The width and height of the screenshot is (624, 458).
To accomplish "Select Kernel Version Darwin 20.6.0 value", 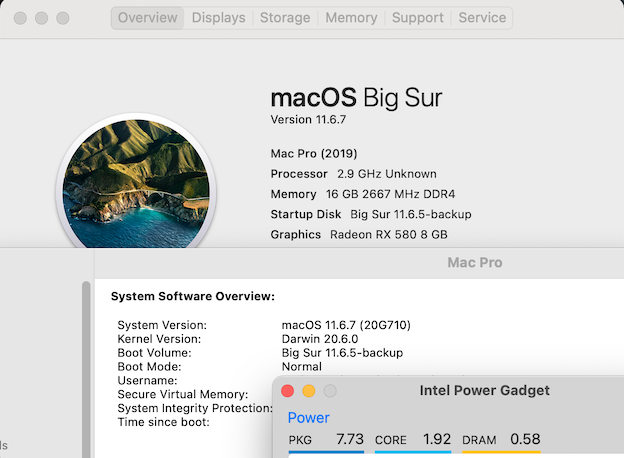I will coord(320,339).
